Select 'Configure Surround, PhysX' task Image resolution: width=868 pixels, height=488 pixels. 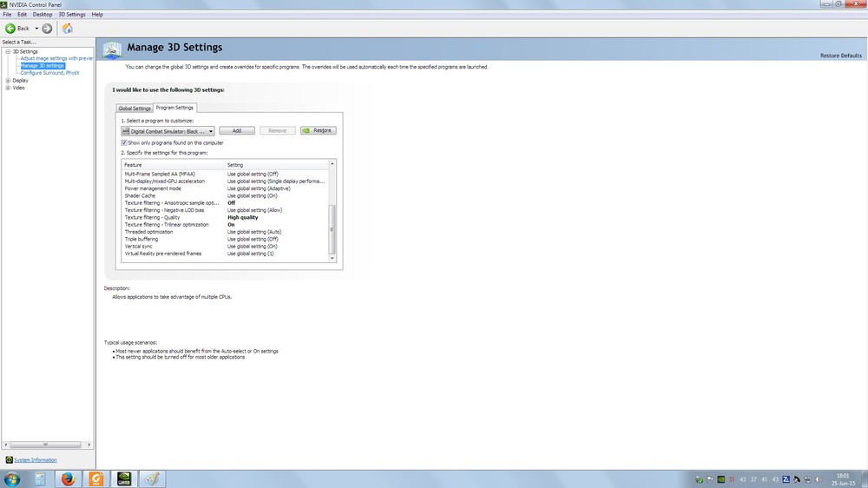[x=49, y=73]
